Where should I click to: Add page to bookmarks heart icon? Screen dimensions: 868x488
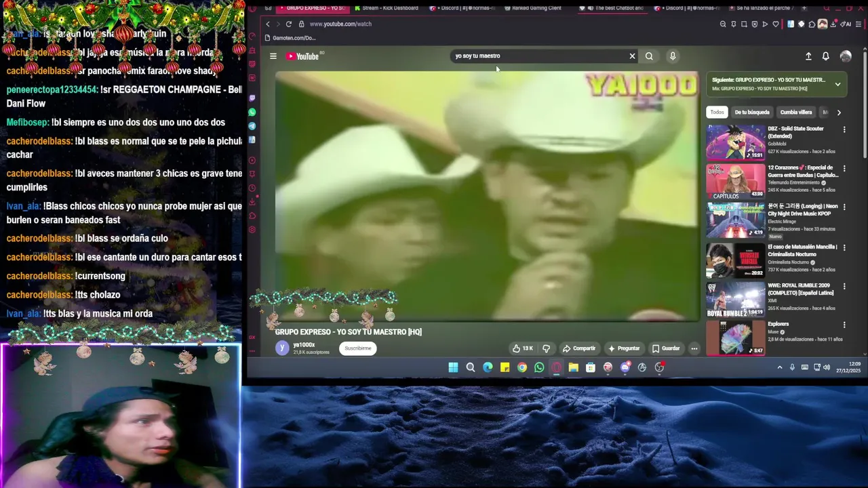click(776, 24)
